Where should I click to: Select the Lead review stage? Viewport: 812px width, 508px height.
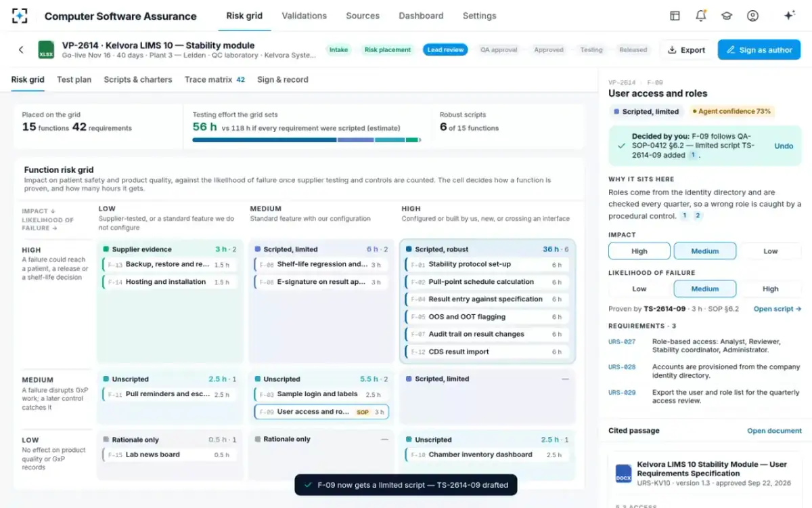coord(445,49)
